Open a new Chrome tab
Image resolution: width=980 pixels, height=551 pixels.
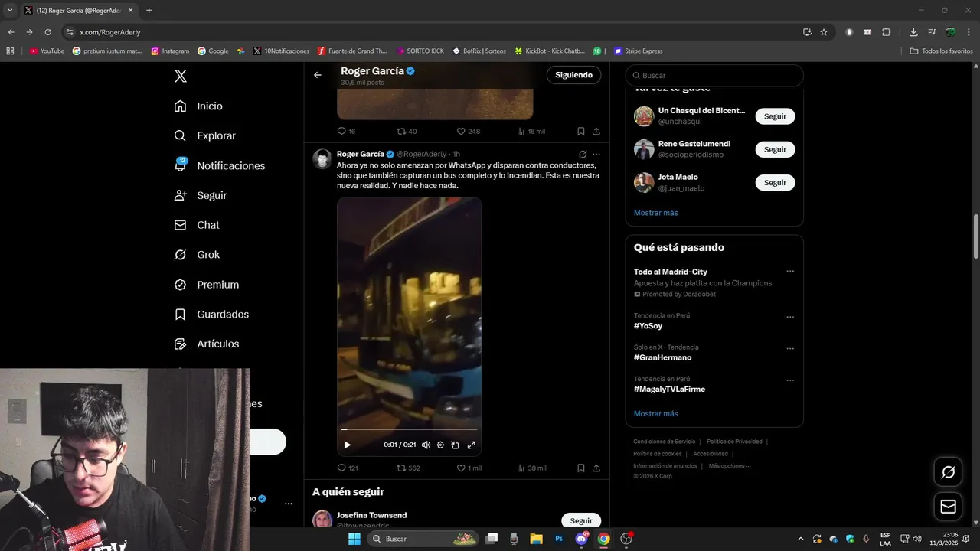pos(149,11)
